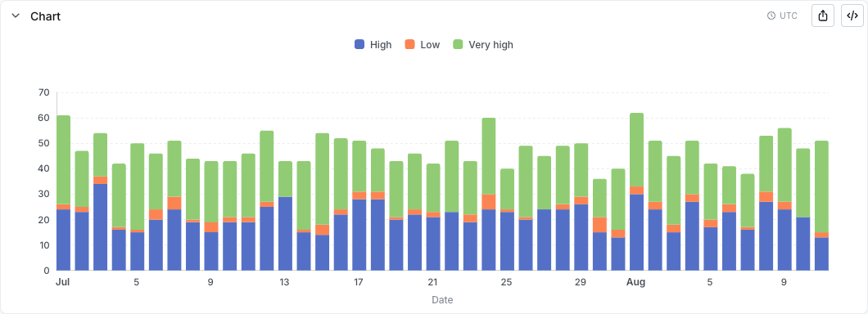Click the "17" x-axis date label

[358, 282]
